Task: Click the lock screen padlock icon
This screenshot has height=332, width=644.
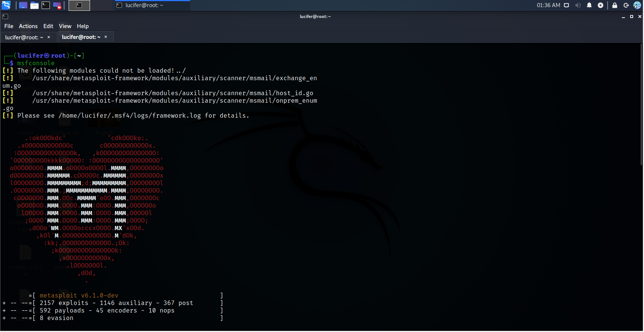Action: pos(615,5)
